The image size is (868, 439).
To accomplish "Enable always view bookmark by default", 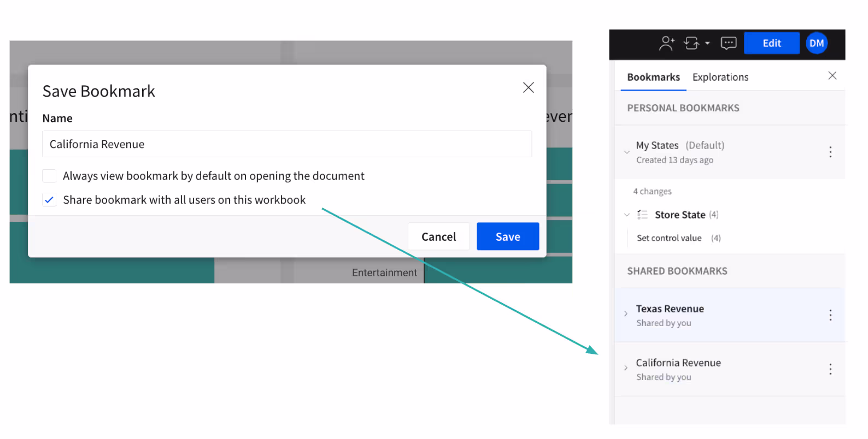I will point(49,176).
